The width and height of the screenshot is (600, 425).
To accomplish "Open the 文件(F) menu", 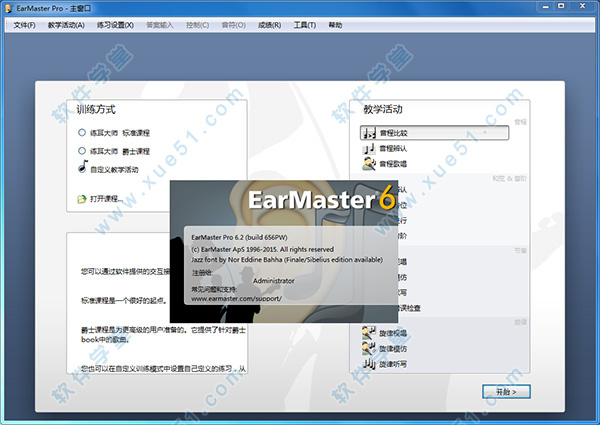I will click(24, 25).
